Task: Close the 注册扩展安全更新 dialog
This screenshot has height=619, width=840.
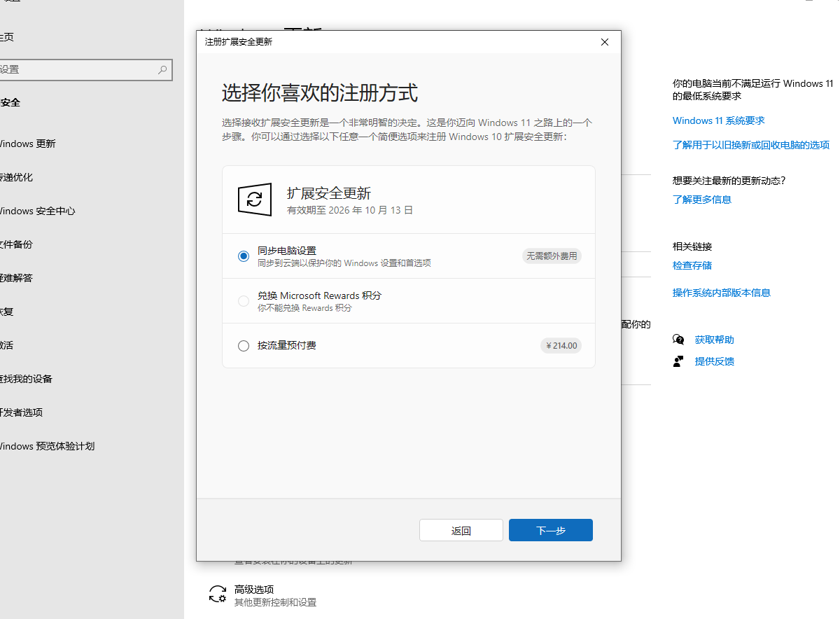Action: [605, 42]
